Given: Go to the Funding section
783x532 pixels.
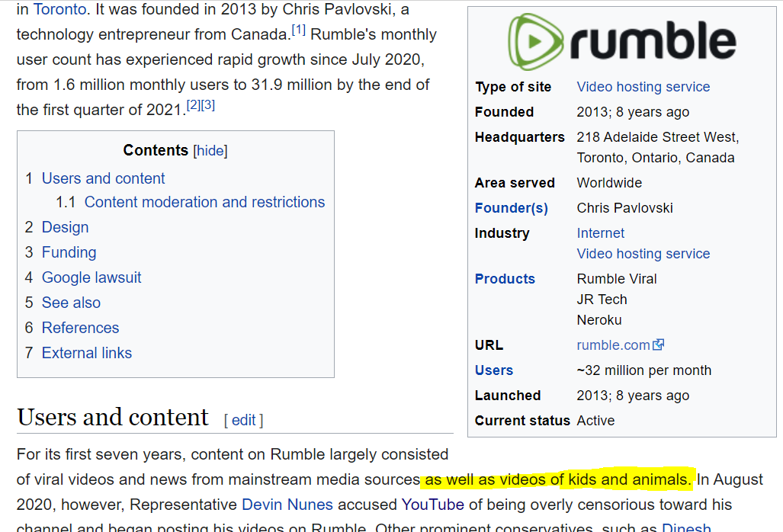Looking at the screenshot, I should pos(69,252).
